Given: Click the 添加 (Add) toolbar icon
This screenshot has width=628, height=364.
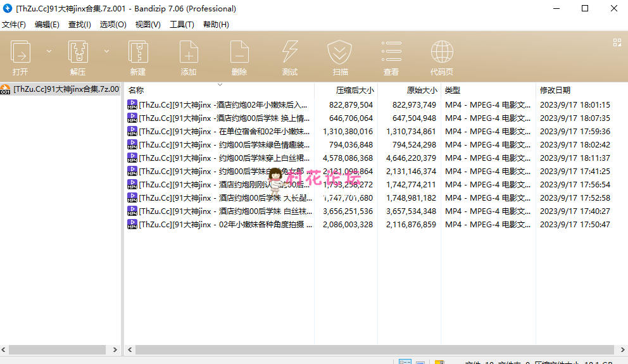Looking at the screenshot, I should (189, 52).
